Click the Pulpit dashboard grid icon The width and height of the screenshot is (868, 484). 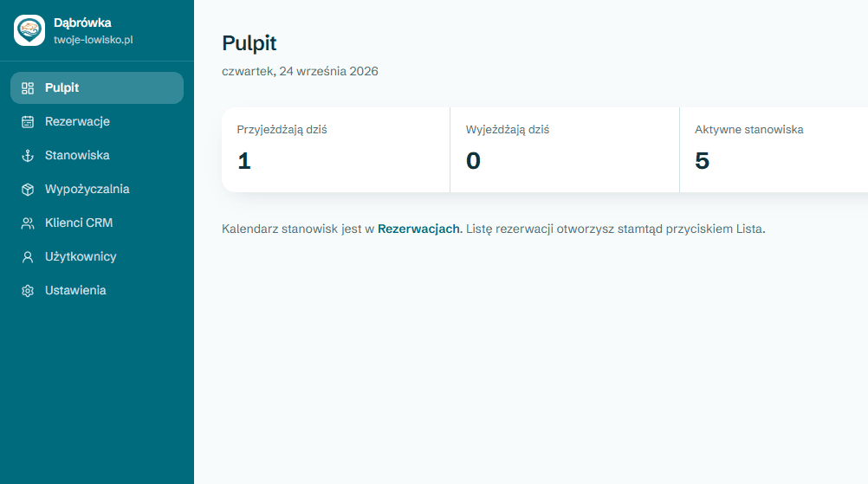(x=28, y=88)
